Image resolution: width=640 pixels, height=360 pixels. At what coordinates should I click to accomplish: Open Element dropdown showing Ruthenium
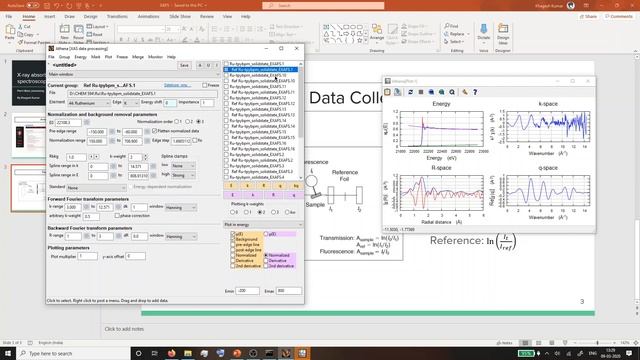(x=89, y=103)
